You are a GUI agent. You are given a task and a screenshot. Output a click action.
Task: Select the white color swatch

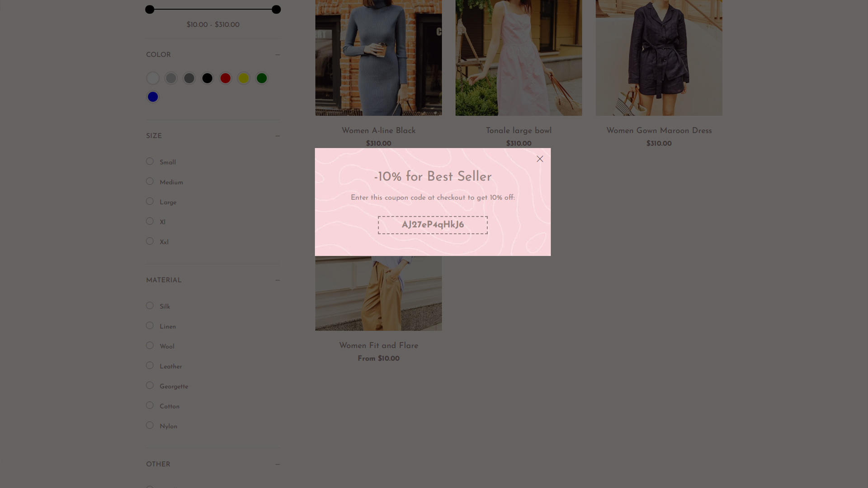click(x=153, y=78)
